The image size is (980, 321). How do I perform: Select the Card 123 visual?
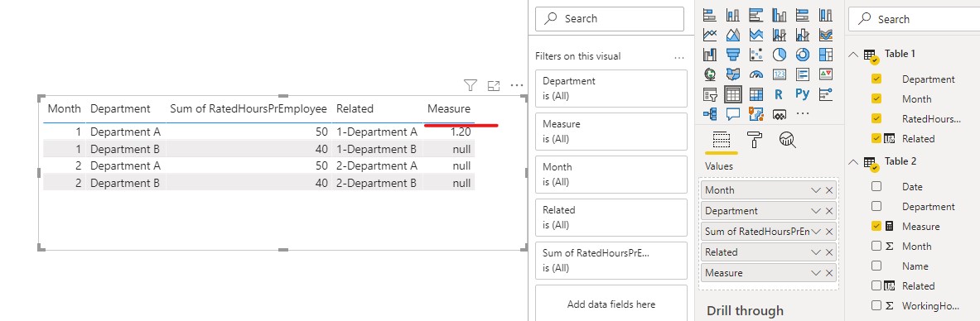click(x=780, y=74)
